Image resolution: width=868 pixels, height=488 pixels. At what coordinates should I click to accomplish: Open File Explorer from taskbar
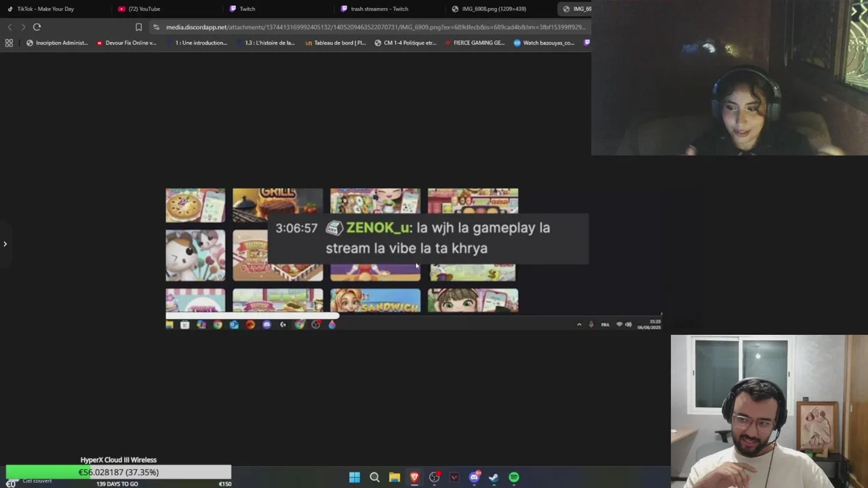[x=394, y=477]
